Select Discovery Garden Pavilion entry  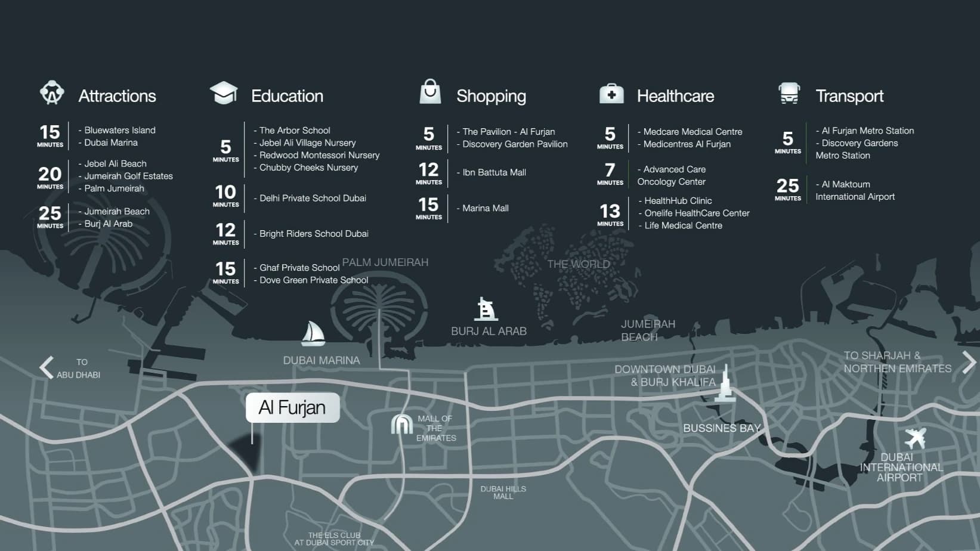(512, 144)
